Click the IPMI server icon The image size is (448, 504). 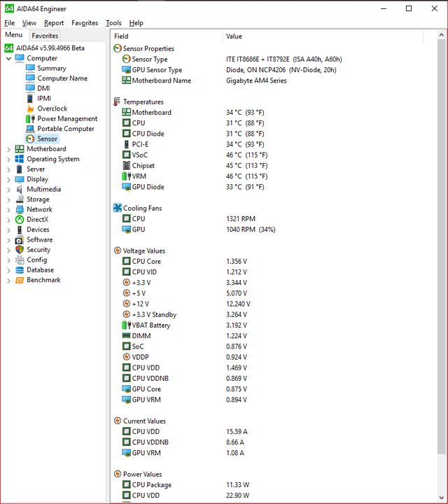[30, 99]
